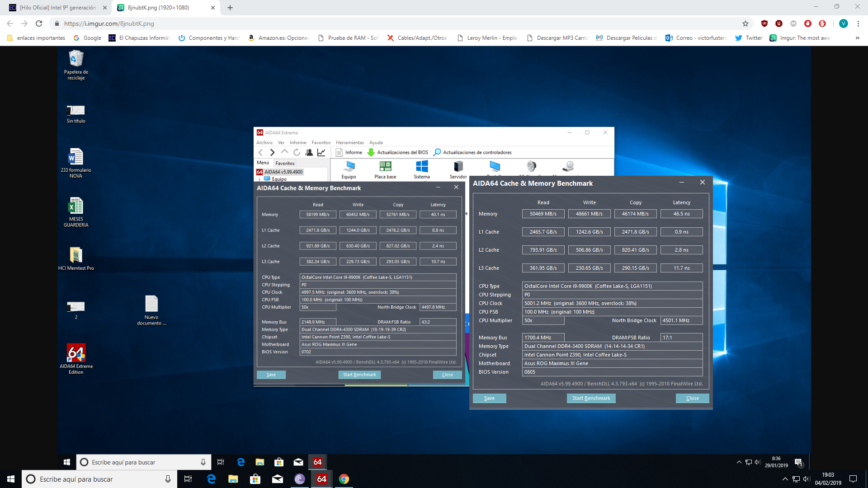
Task: Open the Action Center notification icon
Action: [853, 479]
